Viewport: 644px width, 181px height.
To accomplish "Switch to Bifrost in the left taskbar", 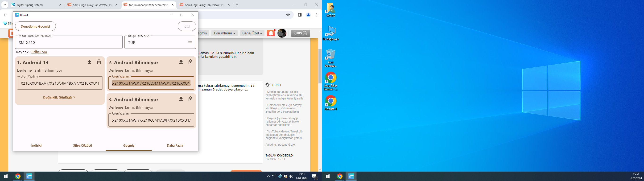I will 29,176.
